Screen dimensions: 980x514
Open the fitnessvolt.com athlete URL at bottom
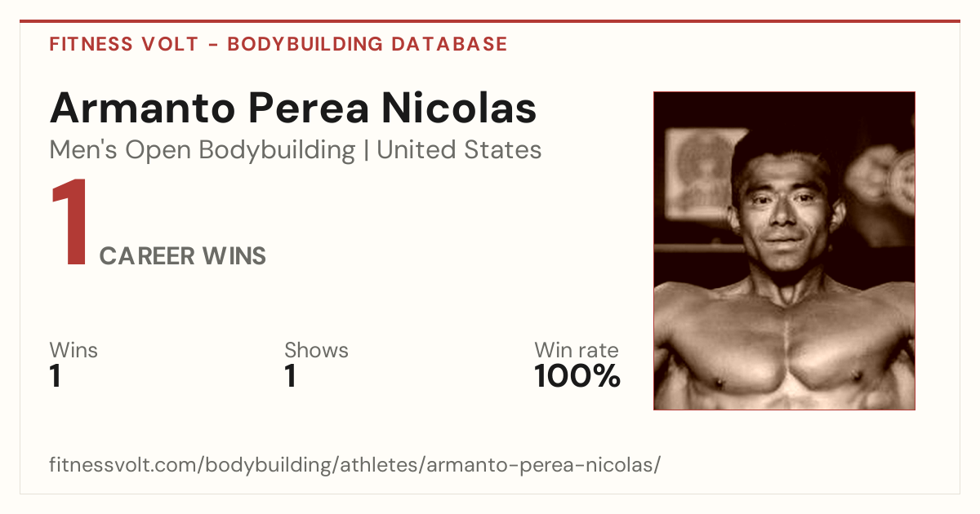[354, 466]
